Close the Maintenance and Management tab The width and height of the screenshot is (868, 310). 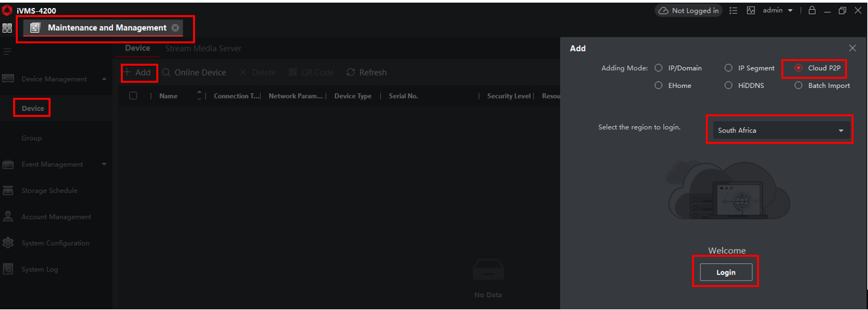point(175,28)
